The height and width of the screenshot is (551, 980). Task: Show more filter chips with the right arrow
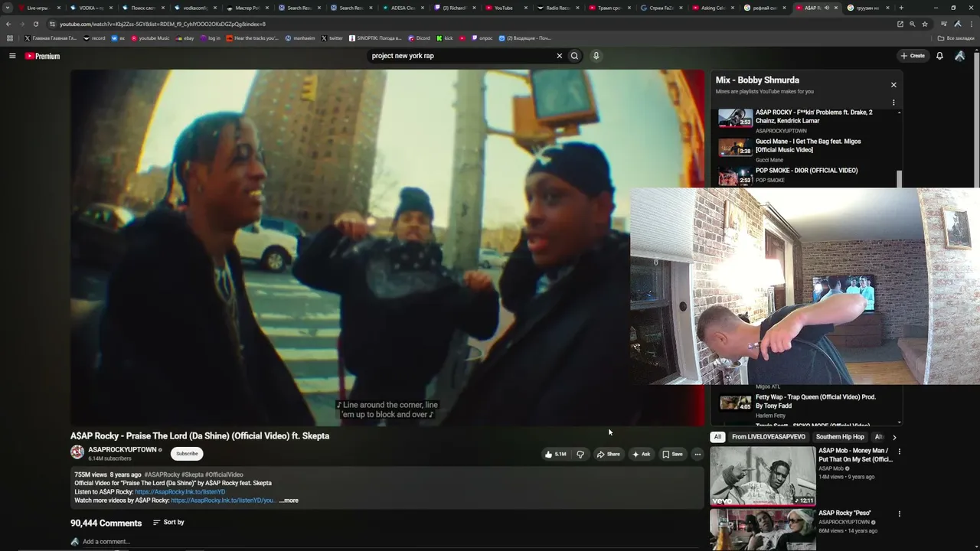(894, 437)
